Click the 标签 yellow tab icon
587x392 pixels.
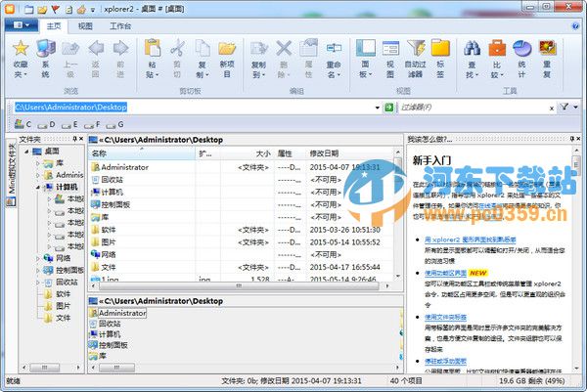440,48
